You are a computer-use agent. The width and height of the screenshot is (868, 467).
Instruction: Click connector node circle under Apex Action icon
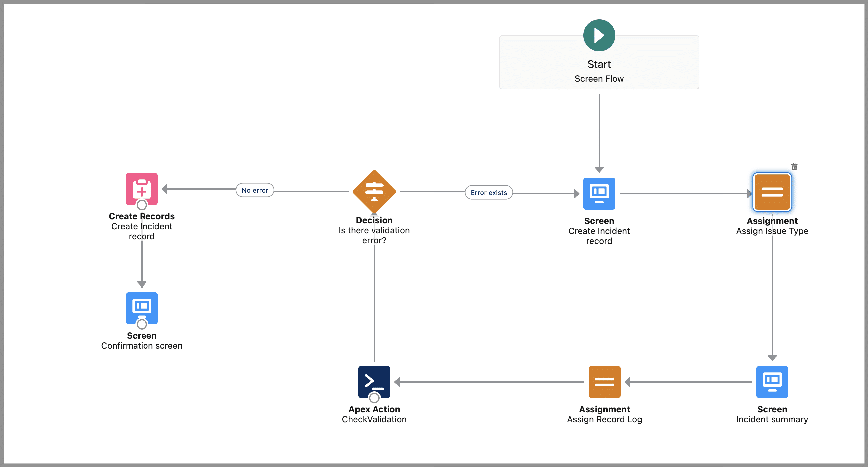click(374, 397)
